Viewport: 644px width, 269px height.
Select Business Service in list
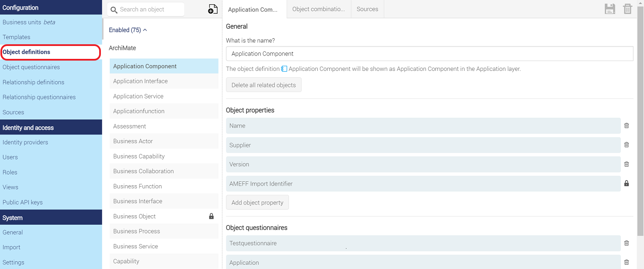(164, 246)
